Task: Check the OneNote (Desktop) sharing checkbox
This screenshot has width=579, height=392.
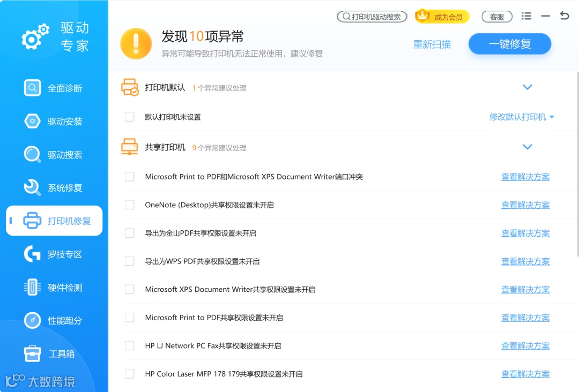Action: point(130,205)
